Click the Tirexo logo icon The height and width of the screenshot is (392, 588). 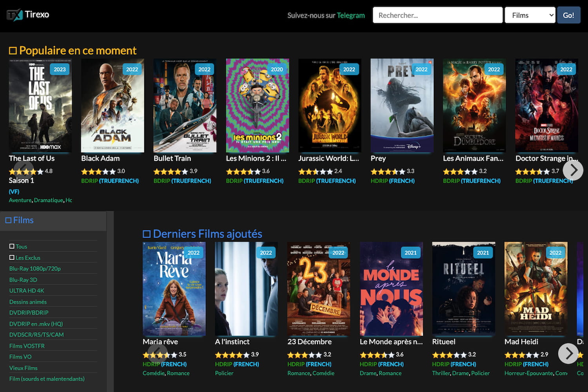15,15
